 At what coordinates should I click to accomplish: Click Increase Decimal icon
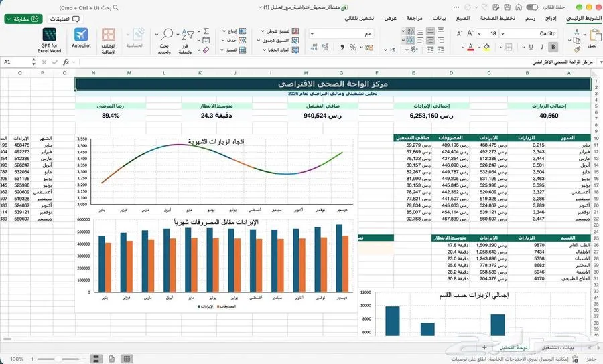[x=325, y=48]
